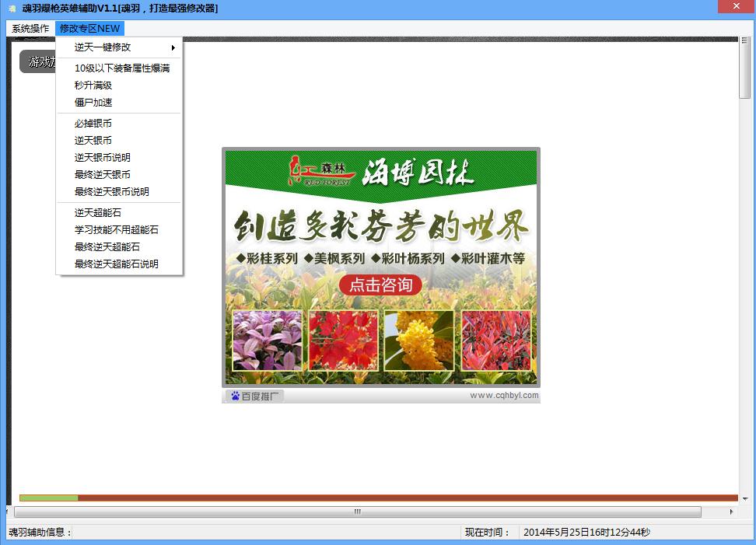Viewport: 756px width, 545px height.
Task: Open 逆天银币说明 menu entry
Action: (119, 158)
